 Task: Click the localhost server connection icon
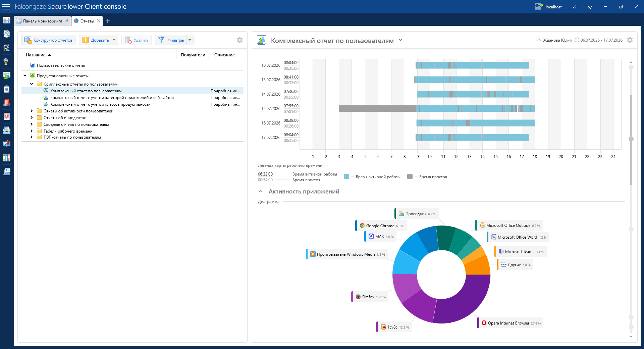539,7
